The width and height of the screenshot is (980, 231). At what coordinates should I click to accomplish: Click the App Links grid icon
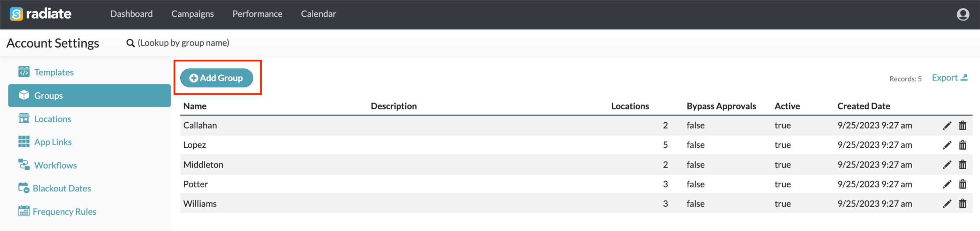[24, 141]
